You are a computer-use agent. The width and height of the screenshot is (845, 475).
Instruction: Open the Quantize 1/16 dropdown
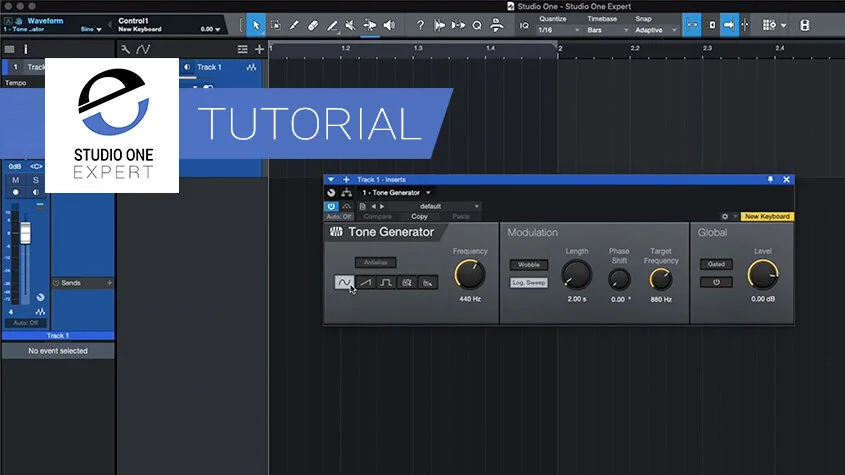pos(558,30)
